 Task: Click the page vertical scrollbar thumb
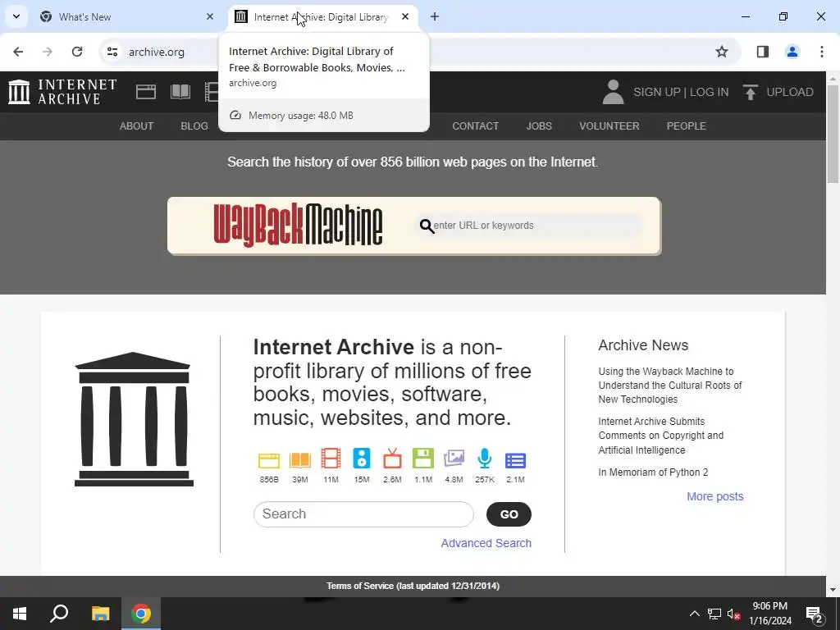click(833, 134)
